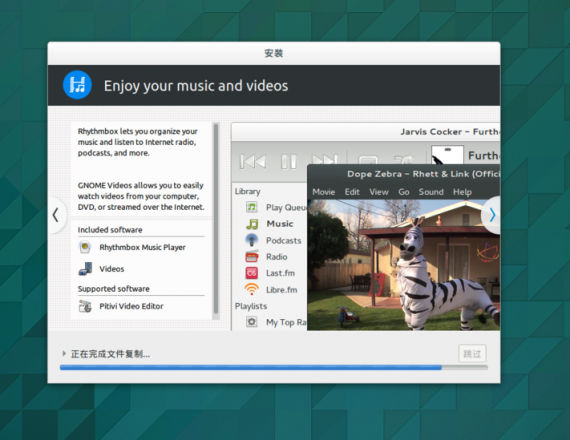Click the 跳过 skip button

click(x=472, y=353)
